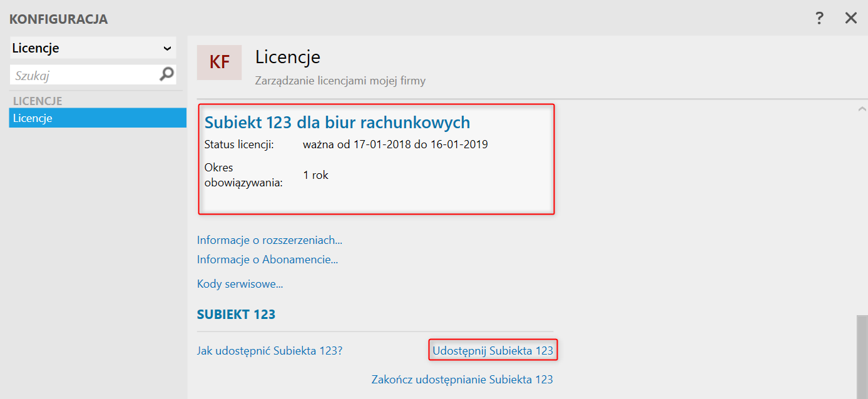Image resolution: width=868 pixels, height=399 pixels.
Task: Open Informacje o rozszerzeniach link
Action: click(x=270, y=240)
